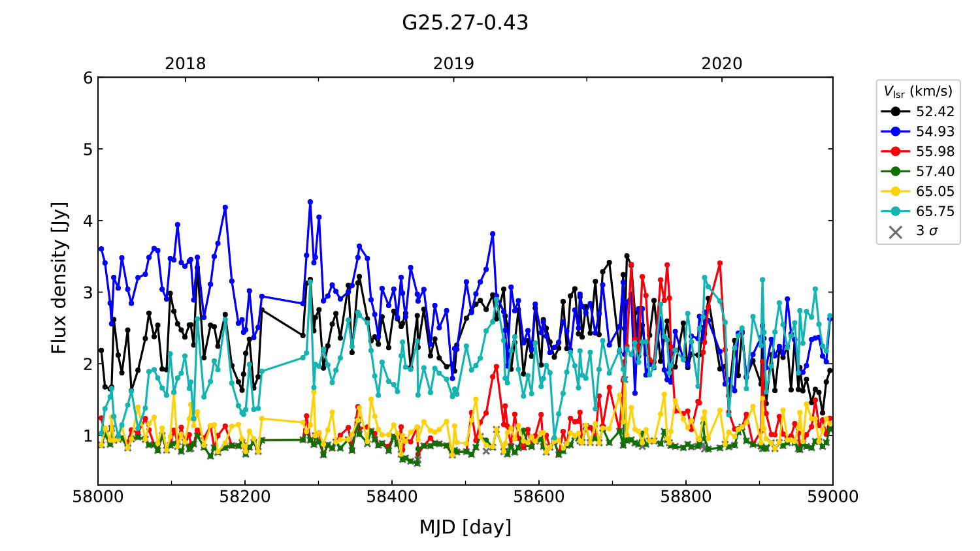Click the Flux density [Jy] axis label

point(59,277)
